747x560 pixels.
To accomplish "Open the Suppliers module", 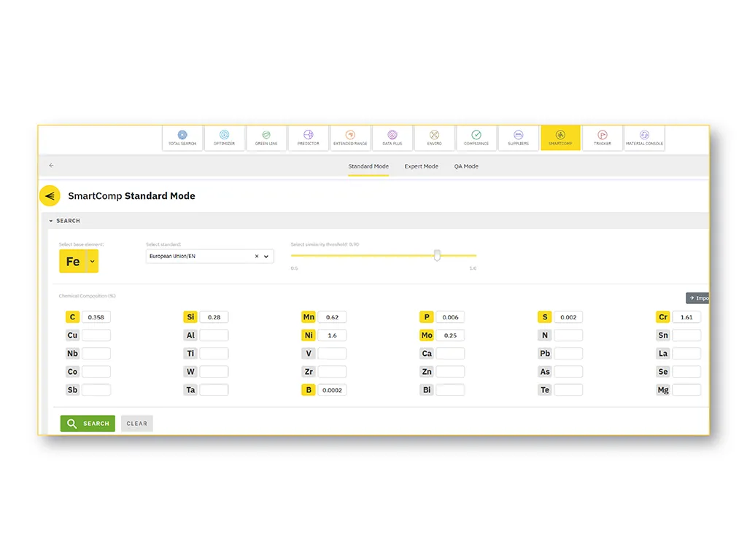I will pos(518,138).
